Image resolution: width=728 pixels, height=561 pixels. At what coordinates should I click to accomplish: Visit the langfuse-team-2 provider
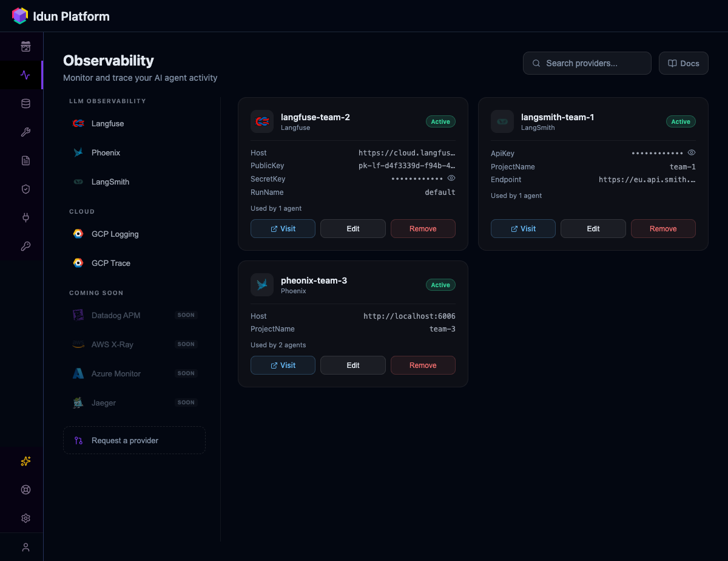click(283, 229)
